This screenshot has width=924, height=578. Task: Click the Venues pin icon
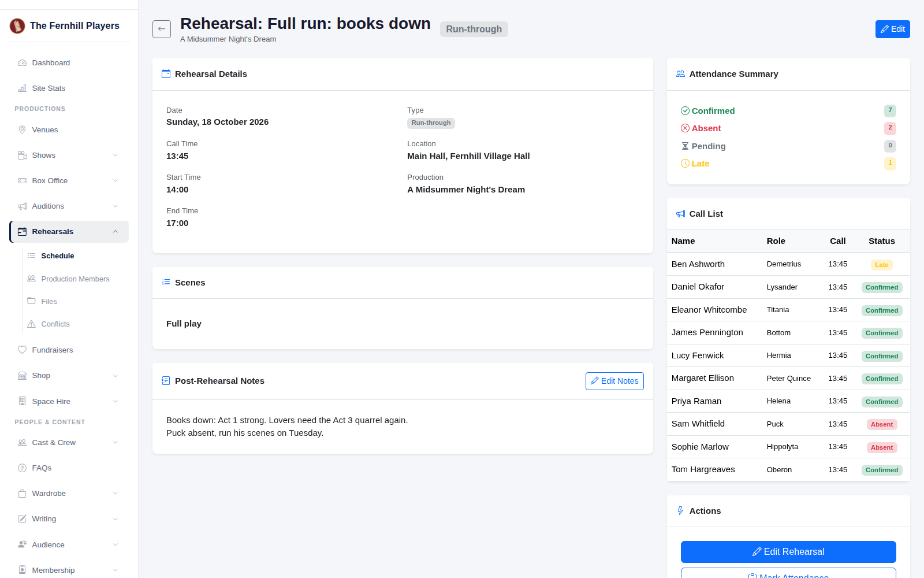tap(23, 130)
